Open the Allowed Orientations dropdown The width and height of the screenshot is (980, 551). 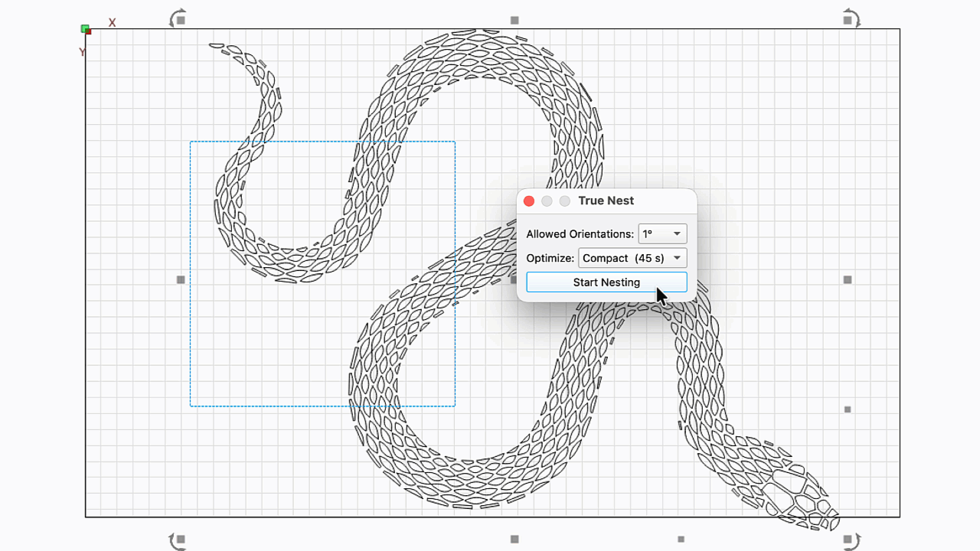coord(662,234)
